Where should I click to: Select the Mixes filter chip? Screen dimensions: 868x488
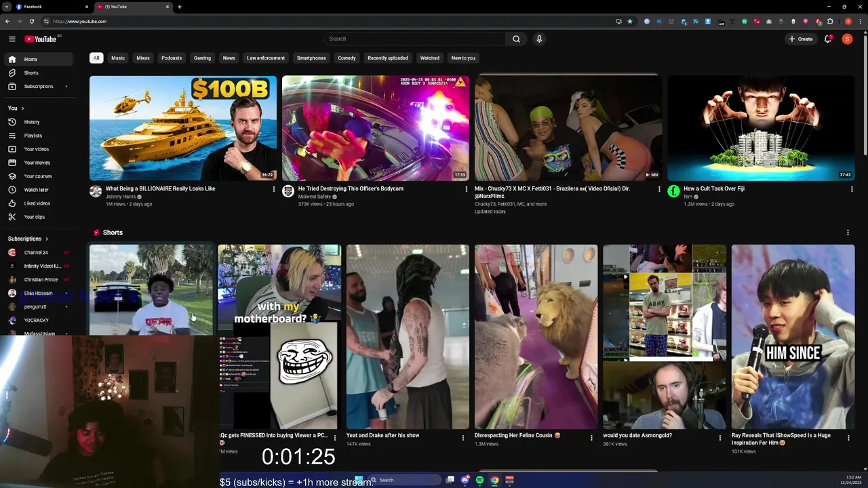pyautogui.click(x=143, y=58)
